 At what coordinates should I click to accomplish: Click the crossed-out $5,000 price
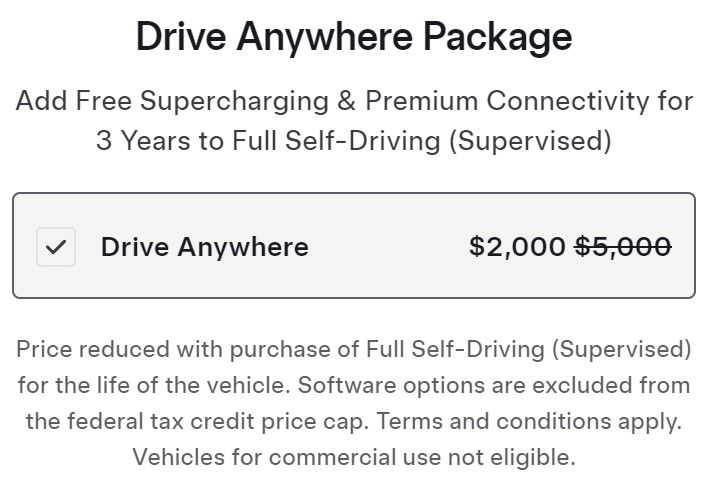point(622,247)
